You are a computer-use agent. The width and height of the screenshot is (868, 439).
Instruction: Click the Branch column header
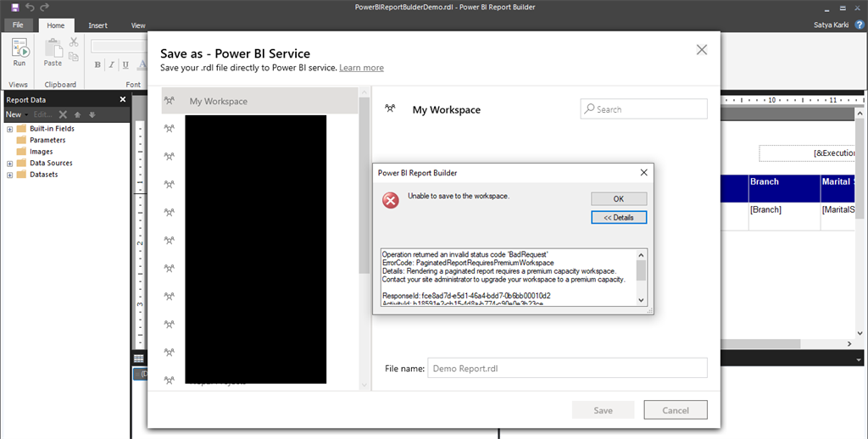tap(784, 188)
